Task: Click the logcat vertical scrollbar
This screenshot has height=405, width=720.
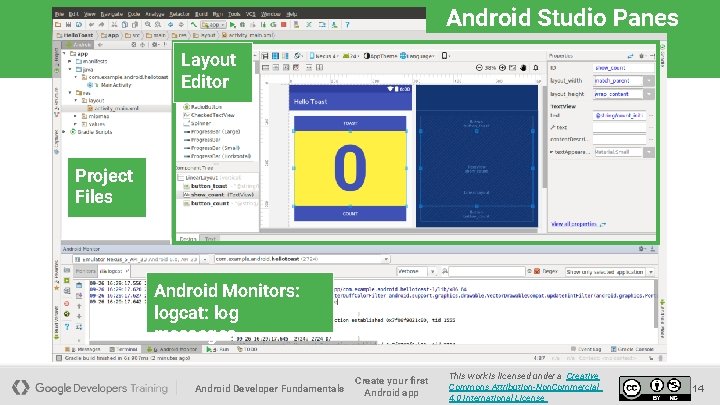Action: tap(656, 303)
